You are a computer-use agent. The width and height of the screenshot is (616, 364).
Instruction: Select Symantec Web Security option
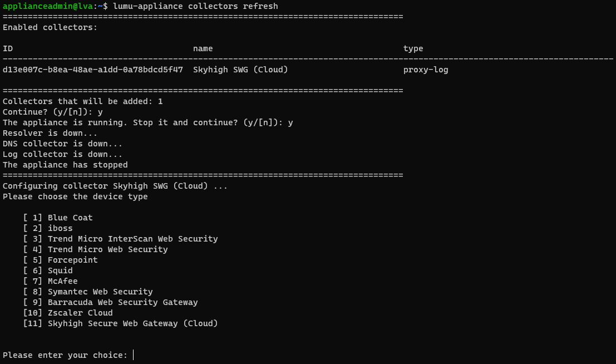100,292
